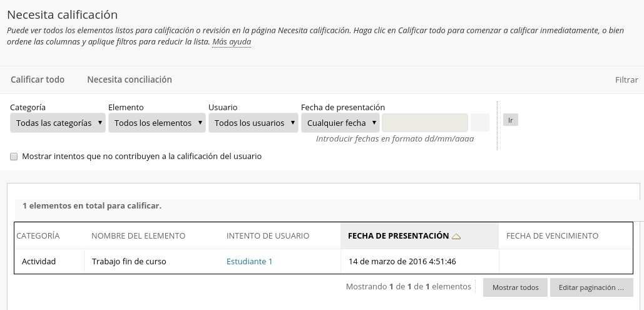Sort by Fecha de vencimiento column header
This screenshot has width=644, height=310.
(x=552, y=236)
